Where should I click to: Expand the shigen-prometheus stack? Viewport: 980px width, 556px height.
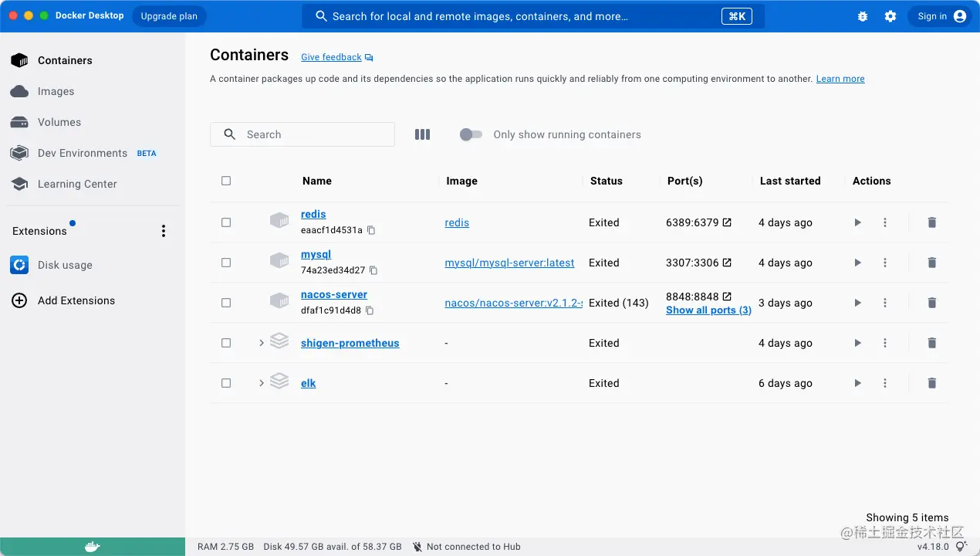click(x=262, y=343)
